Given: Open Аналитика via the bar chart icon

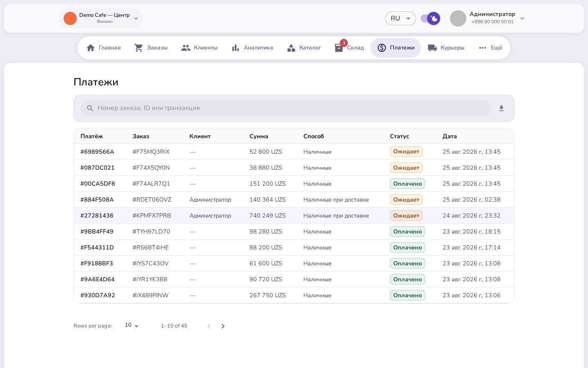Looking at the screenshot, I should (x=236, y=48).
